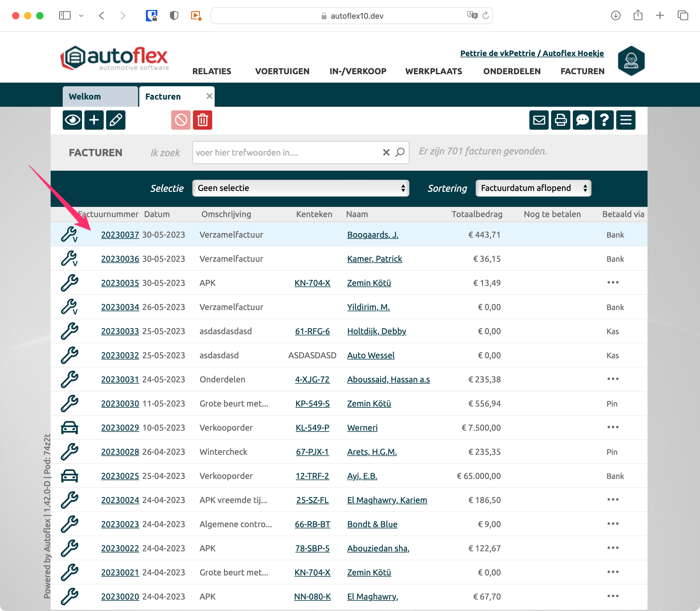Open the hamburger menu icon
700x611 pixels.
pyautogui.click(x=626, y=120)
